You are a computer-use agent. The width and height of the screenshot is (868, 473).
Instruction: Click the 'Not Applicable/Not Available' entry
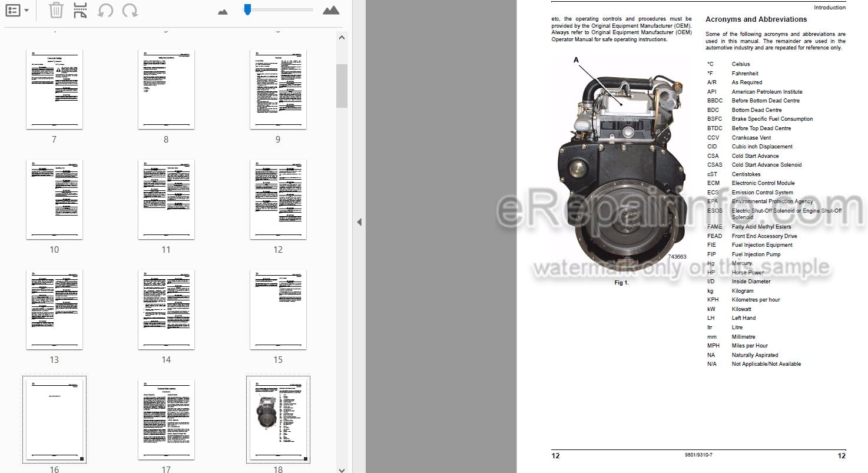(x=766, y=364)
